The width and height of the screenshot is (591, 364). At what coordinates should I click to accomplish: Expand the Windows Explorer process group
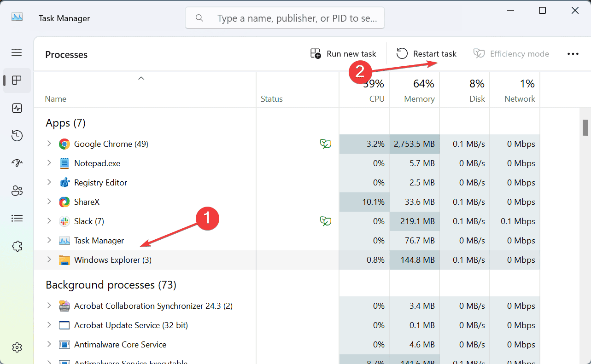(49, 260)
